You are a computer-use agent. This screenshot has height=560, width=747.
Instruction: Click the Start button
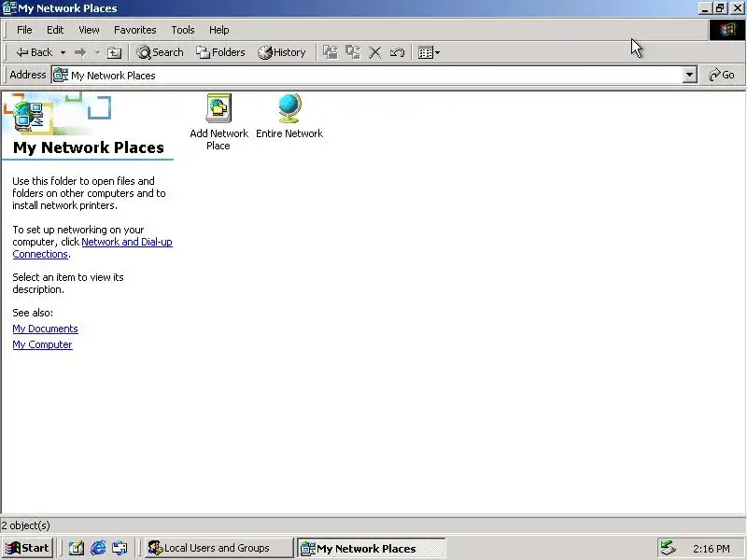pyautogui.click(x=27, y=548)
